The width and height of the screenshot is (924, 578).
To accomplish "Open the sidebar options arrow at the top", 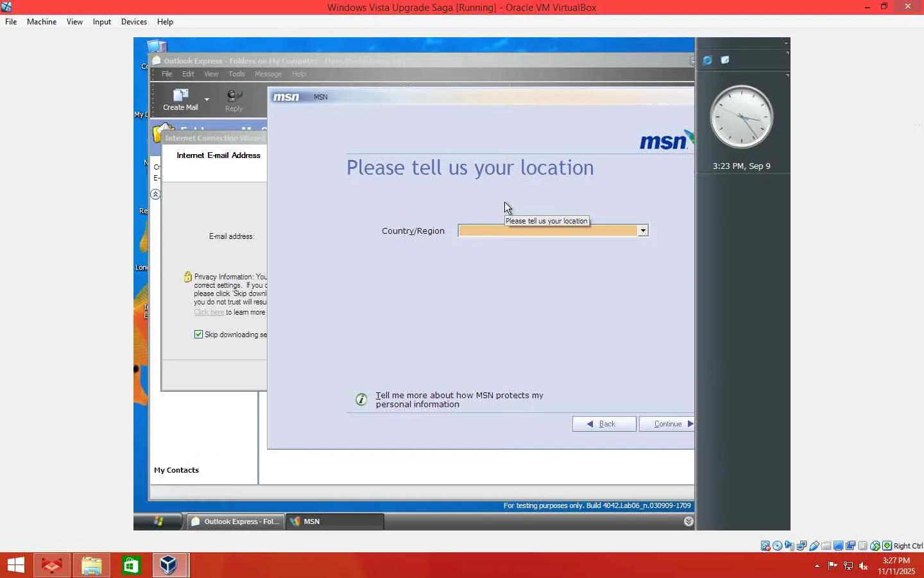I will 786,43.
